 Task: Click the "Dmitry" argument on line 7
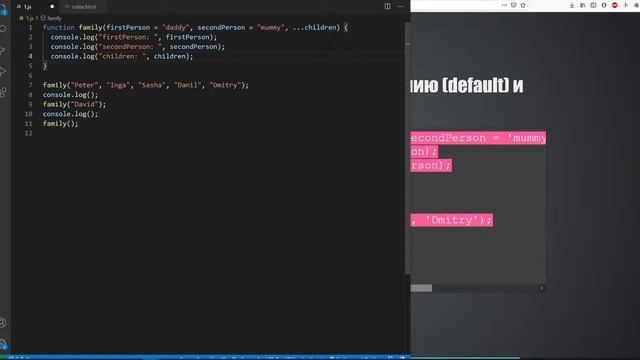point(225,85)
